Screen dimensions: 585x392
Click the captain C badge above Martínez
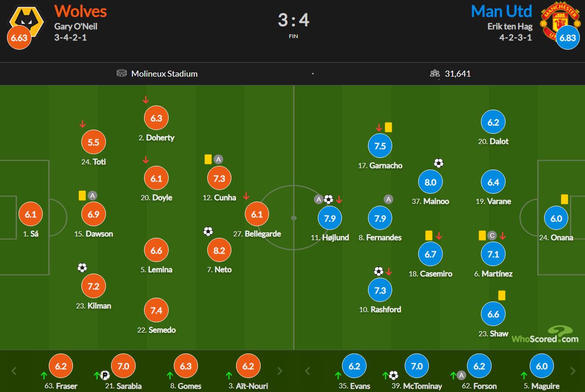click(x=493, y=235)
